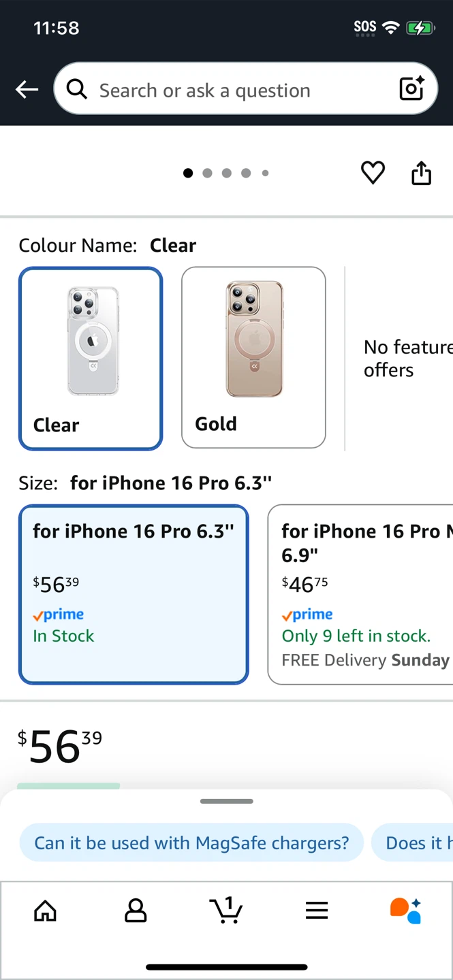Jump to the second image pagination dot
453x980 pixels.
pos(207,173)
